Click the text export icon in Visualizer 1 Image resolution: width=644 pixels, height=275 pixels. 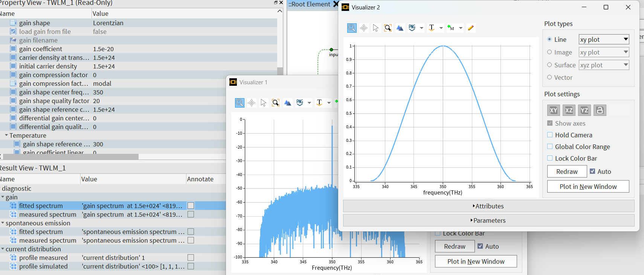click(x=319, y=103)
